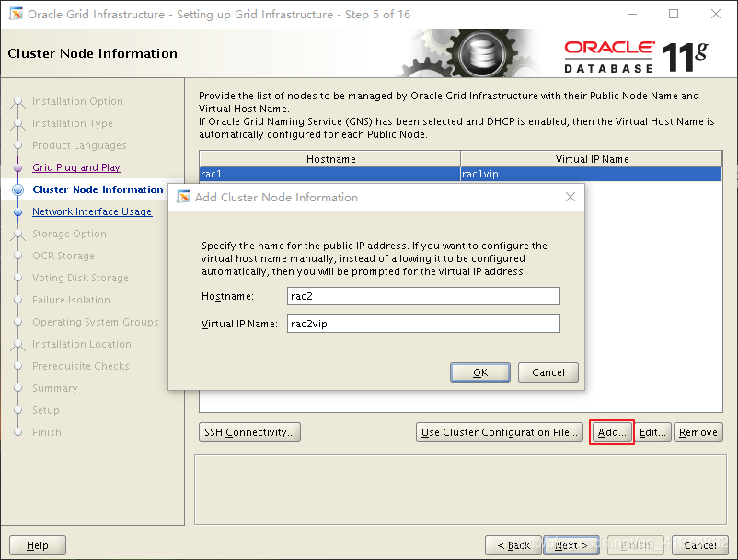Click the Product Languages step label
The height and width of the screenshot is (560, 738).
[x=79, y=145]
